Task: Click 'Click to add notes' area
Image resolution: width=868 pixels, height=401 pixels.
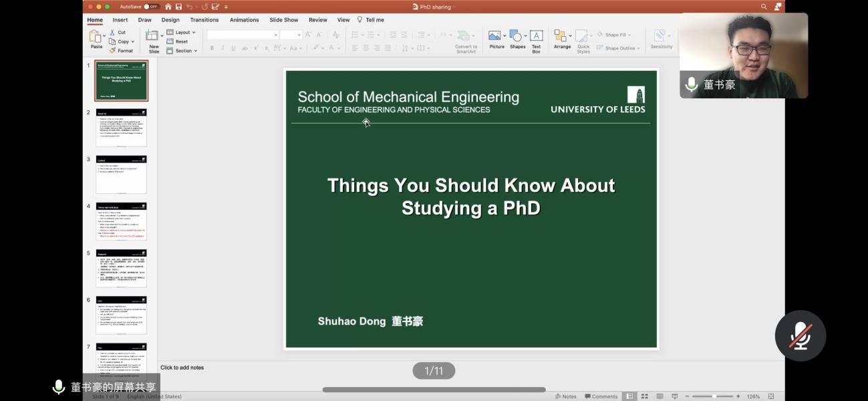Action: 182,368
